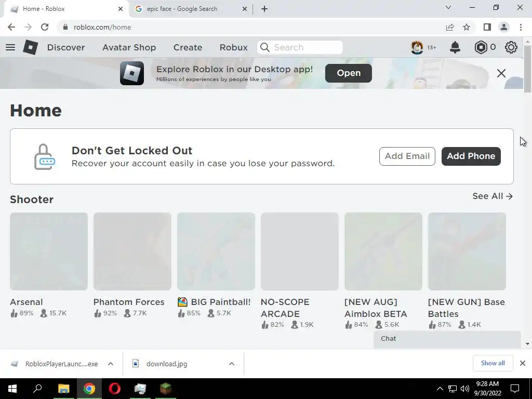Open the BIG Paintball! thumbnail
Viewport: 532px width, 399px height.
click(x=216, y=251)
